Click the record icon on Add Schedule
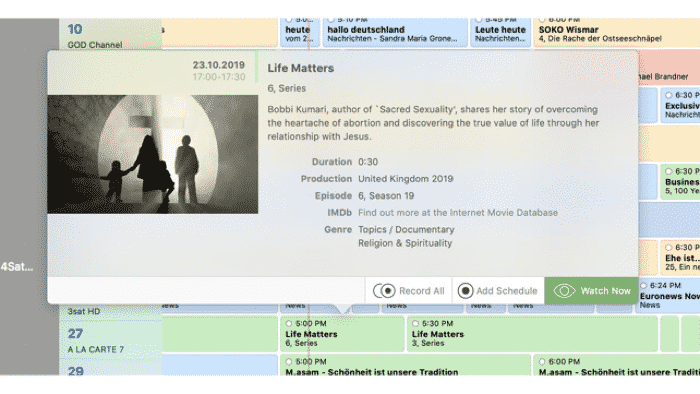700x394 pixels. point(465,291)
